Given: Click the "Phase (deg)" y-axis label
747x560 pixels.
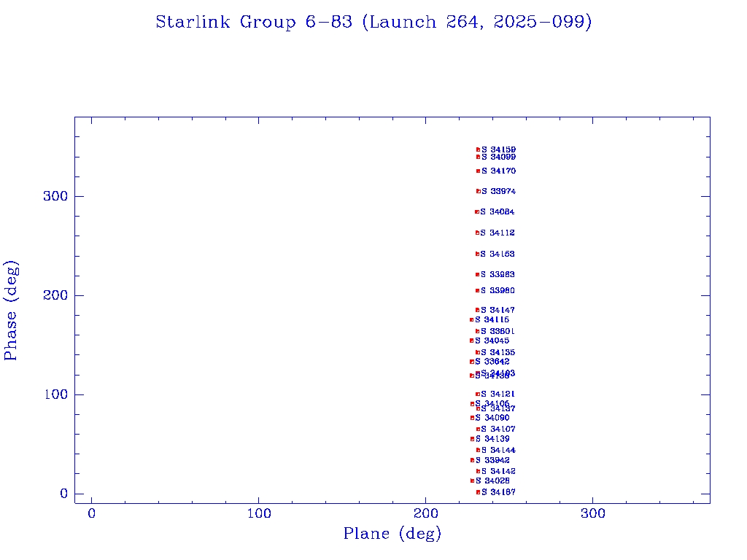Looking at the screenshot, I should pyautogui.click(x=11, y=310).
